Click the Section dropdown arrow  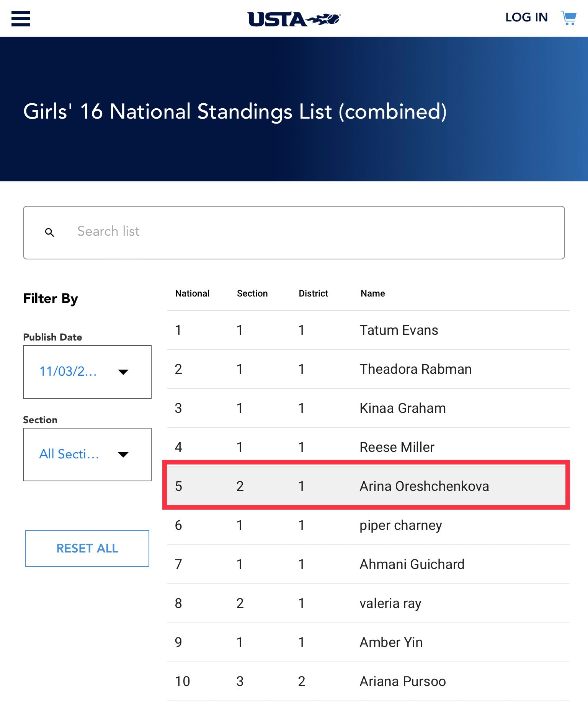(x=123, y=455)
